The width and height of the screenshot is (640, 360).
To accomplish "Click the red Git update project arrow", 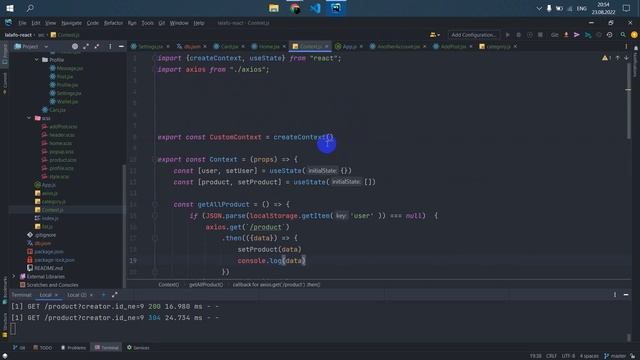I will (x=566, y=35).
